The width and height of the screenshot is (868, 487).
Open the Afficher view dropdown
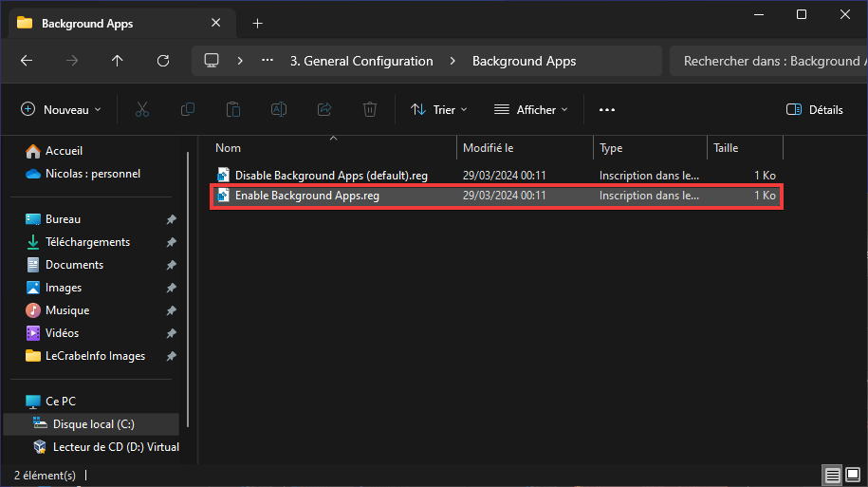tap(531, 110)
